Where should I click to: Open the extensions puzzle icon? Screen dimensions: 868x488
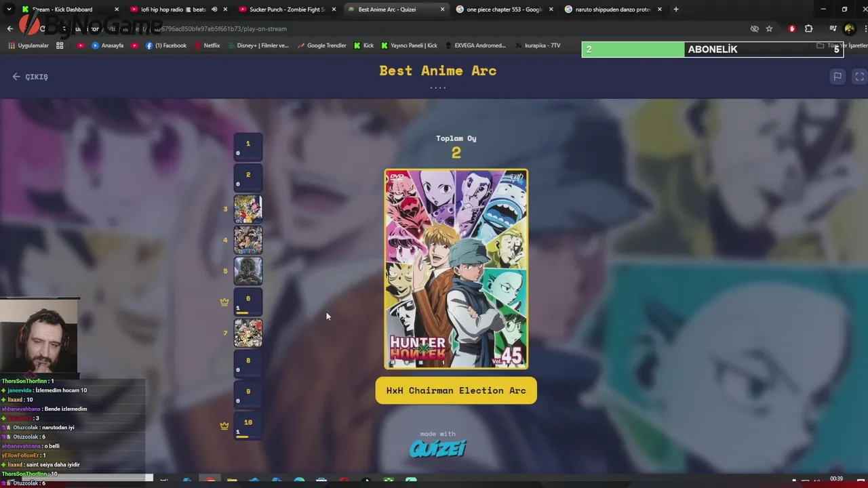(x=808, y=28)
